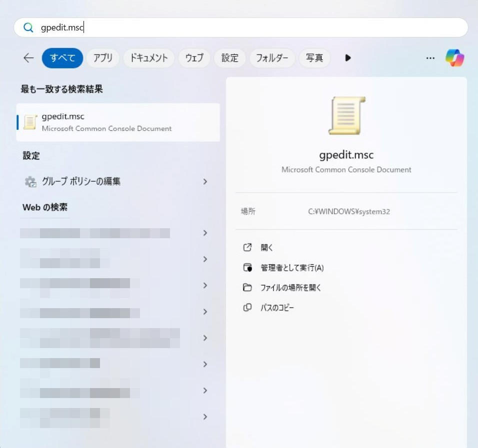Viewport: 478px width, 448px height.
Task: Expand the third web search result chevron
Action: point(205,285)
